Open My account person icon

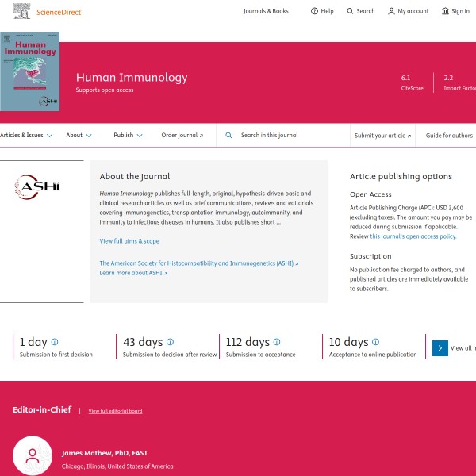click(x=391, y=11)
